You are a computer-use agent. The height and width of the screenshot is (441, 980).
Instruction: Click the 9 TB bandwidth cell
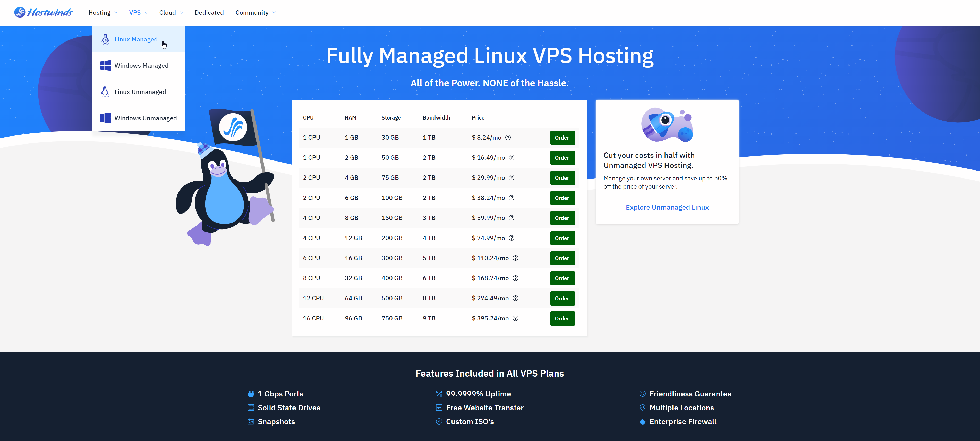click(429, 318)
